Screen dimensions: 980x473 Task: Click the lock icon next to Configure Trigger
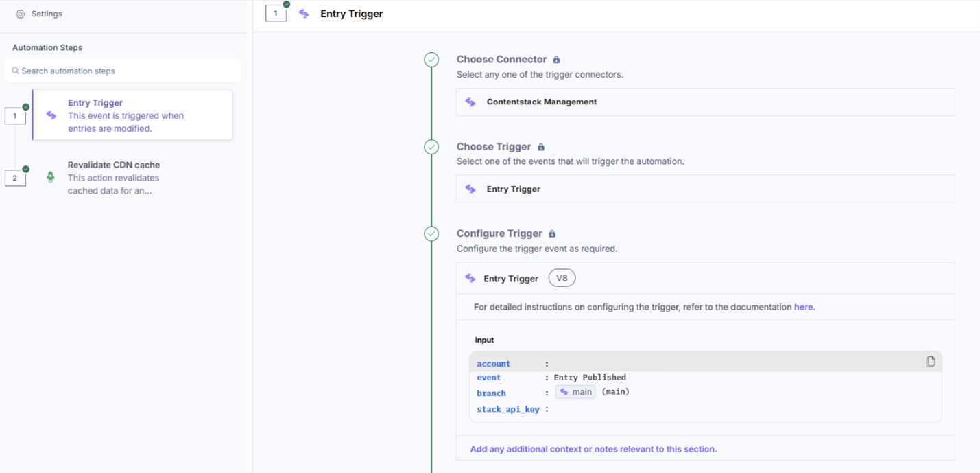(552, 233)
